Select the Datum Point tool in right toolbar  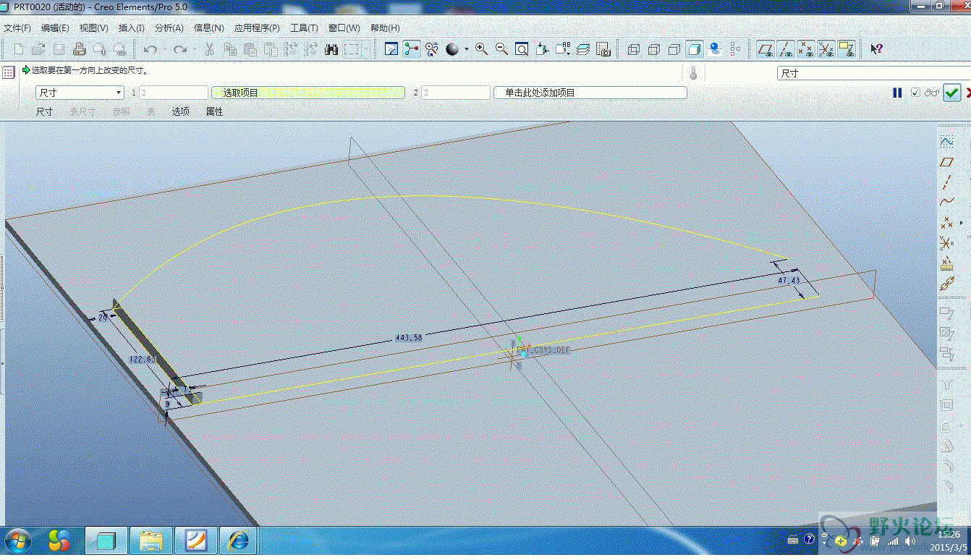point(946,223)
